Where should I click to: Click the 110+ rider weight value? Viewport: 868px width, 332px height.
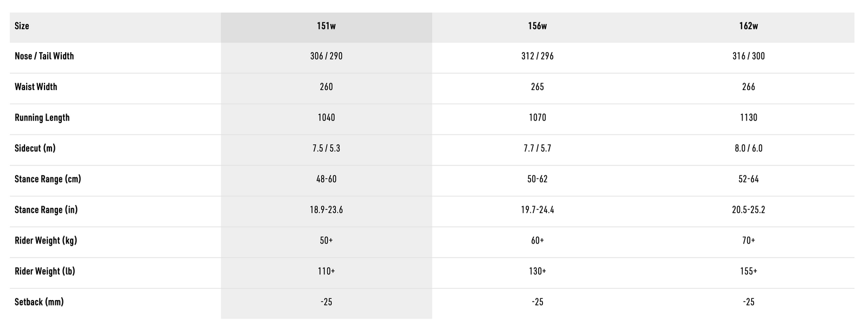point(326,271)
